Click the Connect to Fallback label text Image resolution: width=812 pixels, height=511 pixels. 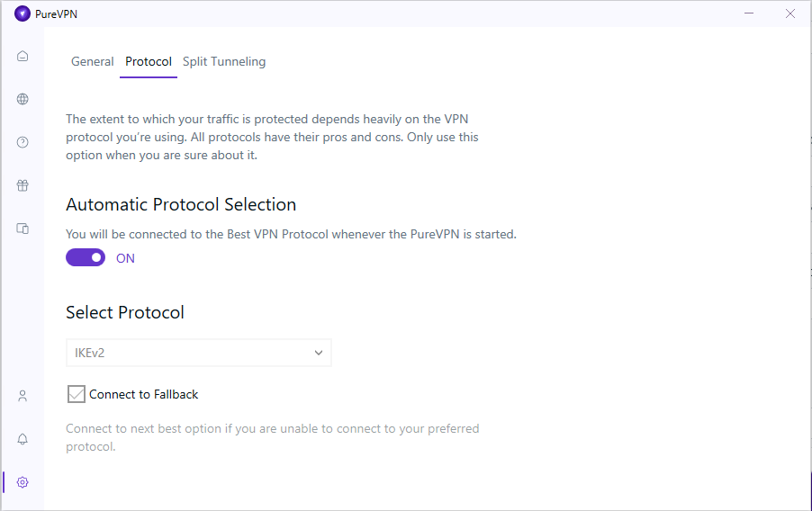pyautogui.click(x=143, y=395)
